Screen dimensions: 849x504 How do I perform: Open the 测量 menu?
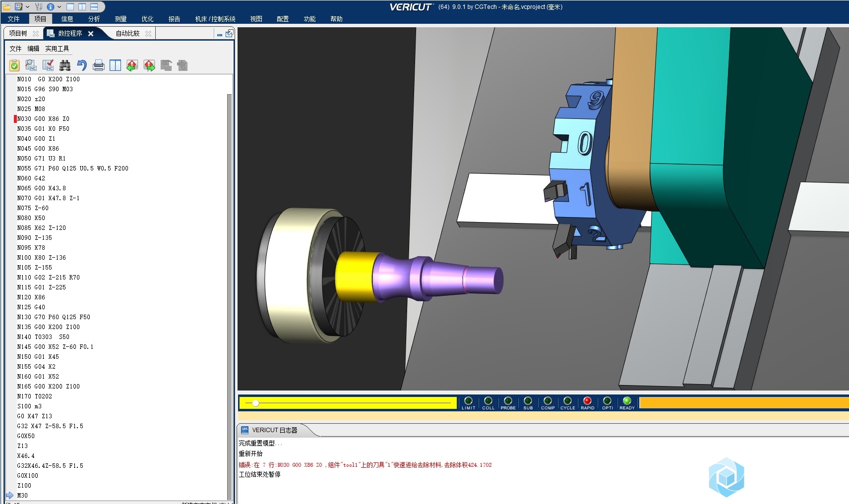click(x=121, y=19)
